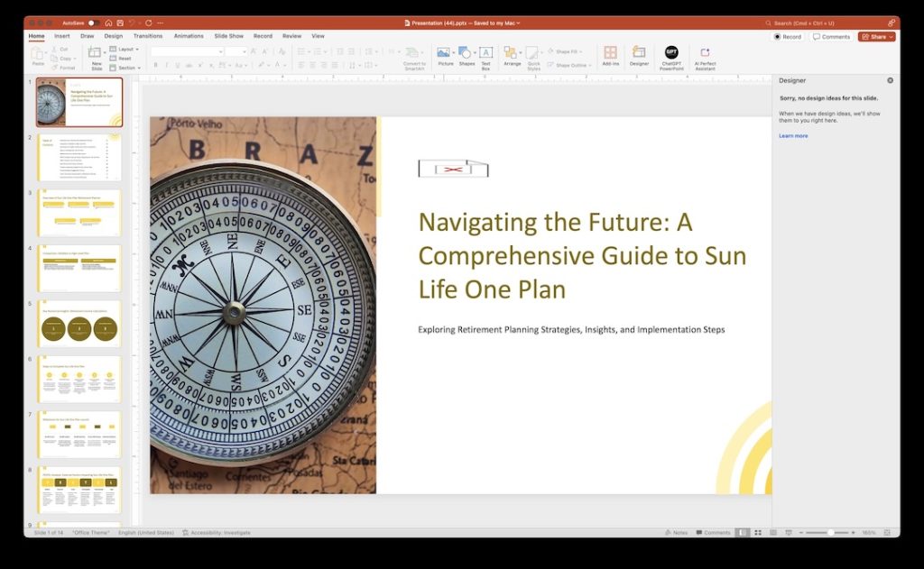Insert a Picture from the ribbon

pyautogui.click(x=446, y=56)
